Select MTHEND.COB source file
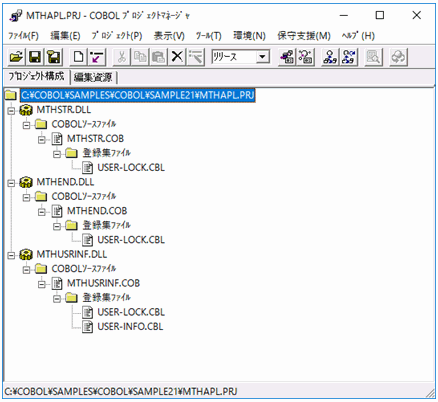Viewport: 438px width, 402px height. (97, 211)
